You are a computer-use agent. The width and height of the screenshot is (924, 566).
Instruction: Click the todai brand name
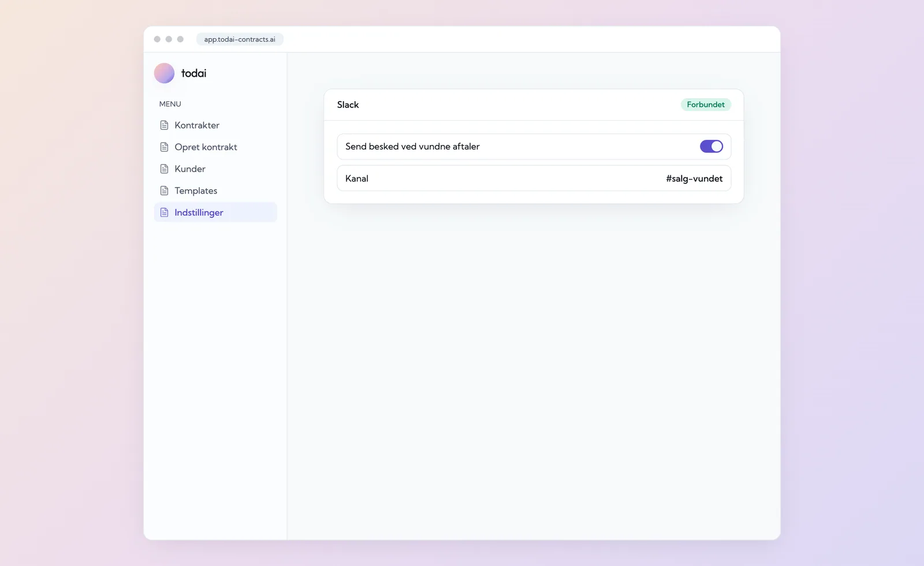pos(193,73)
